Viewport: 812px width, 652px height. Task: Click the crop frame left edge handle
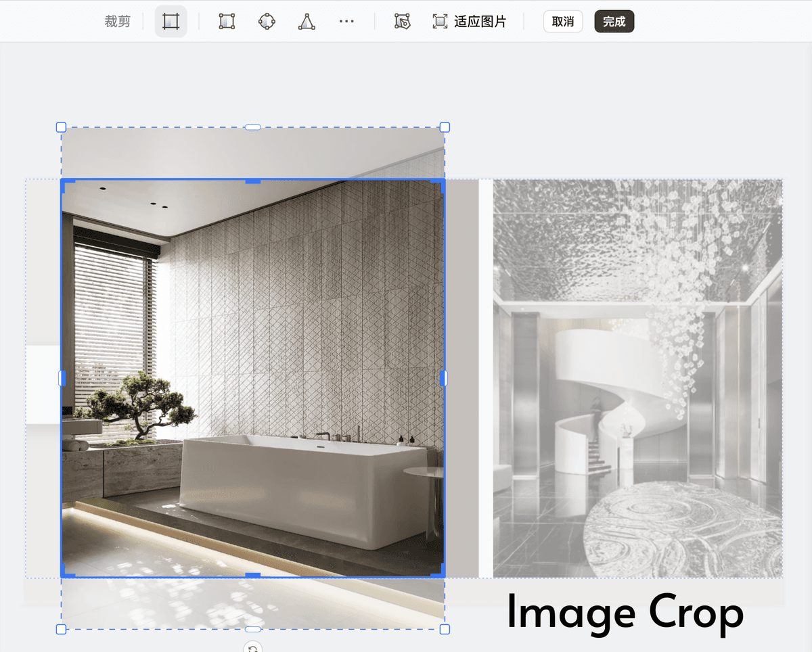(62, 378)
